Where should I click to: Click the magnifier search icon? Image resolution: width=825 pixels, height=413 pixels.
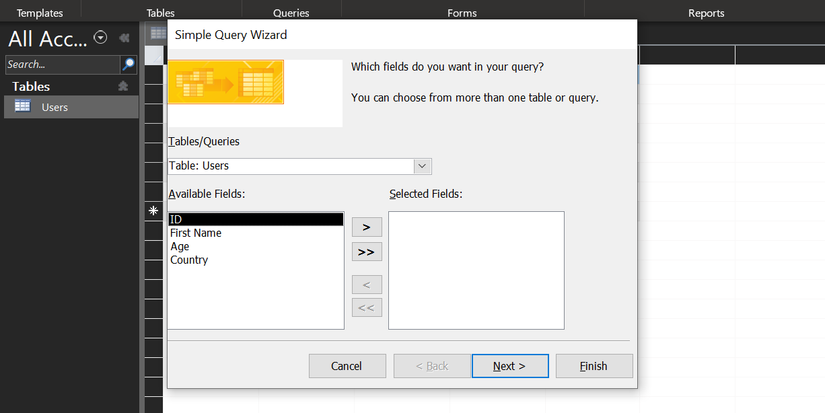128,65
